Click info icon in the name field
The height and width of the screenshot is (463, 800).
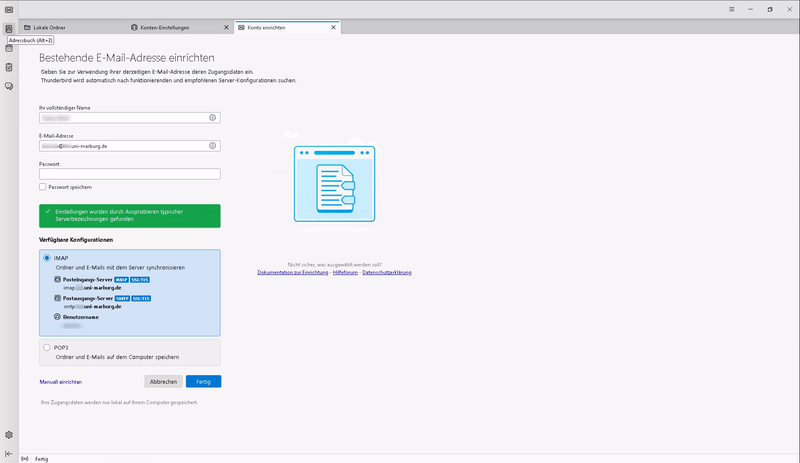pos(212,117)
